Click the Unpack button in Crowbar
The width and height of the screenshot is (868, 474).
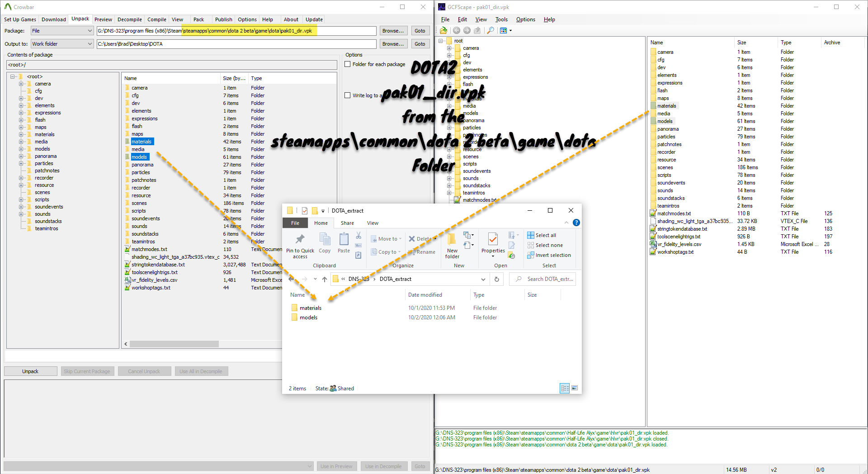pyautogui.click(x=30, y=371)
